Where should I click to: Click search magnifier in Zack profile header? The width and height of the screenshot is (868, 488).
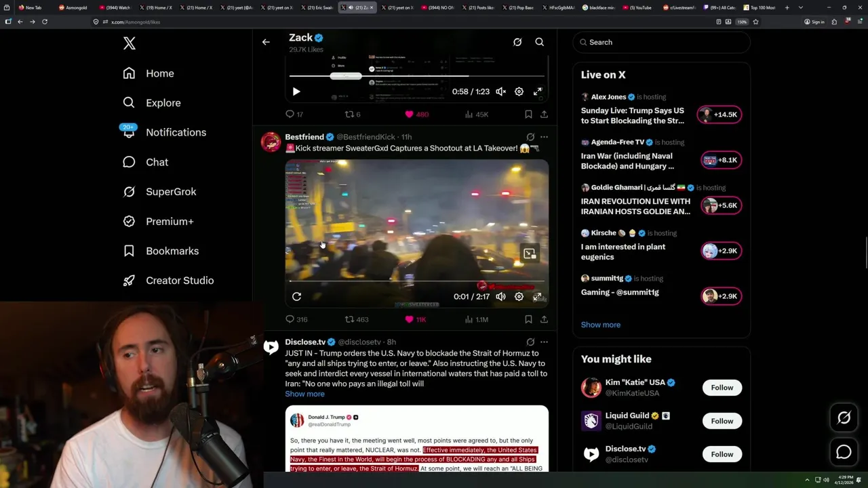[540, 42]
